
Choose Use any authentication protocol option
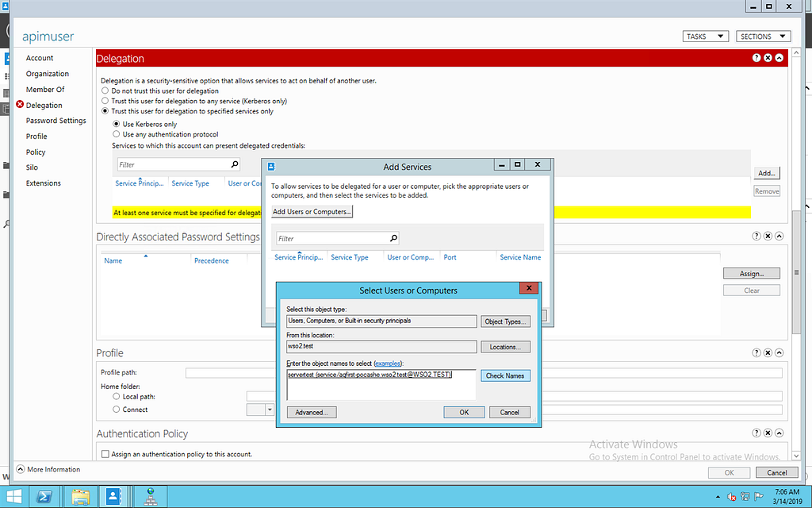point(117,133)
